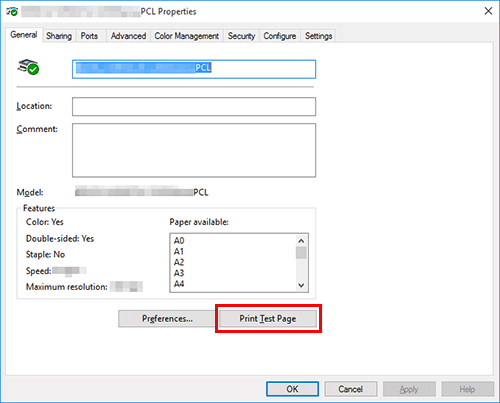This screenshot has width=500, height=403.
Task: Click the Location text field
Action: coord(194,107)
